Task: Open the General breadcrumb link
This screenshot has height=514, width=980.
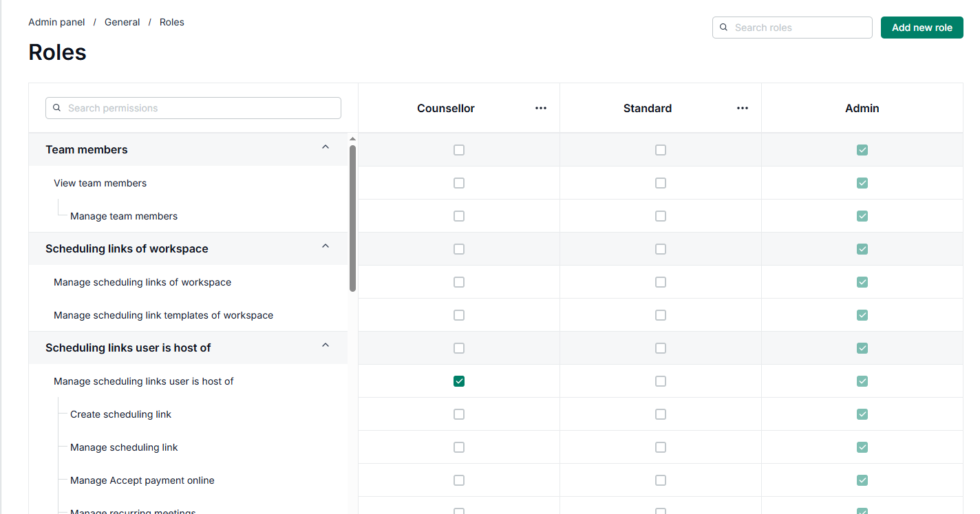Action: point(122,22)
